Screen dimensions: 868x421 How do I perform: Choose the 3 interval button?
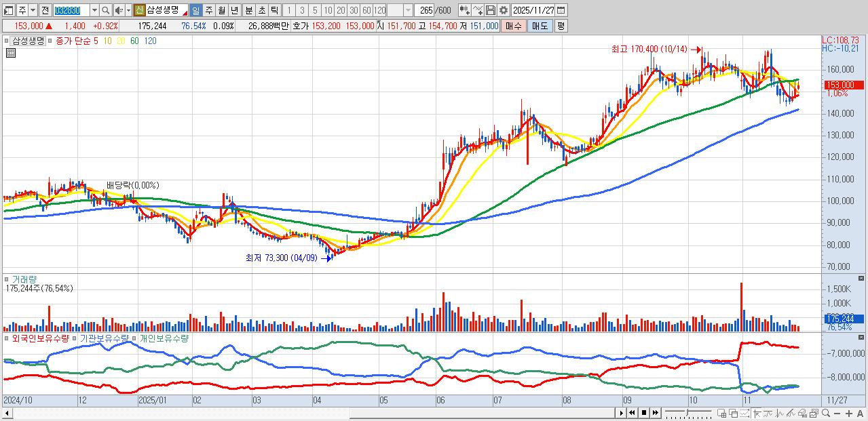(x=301, y=10)
